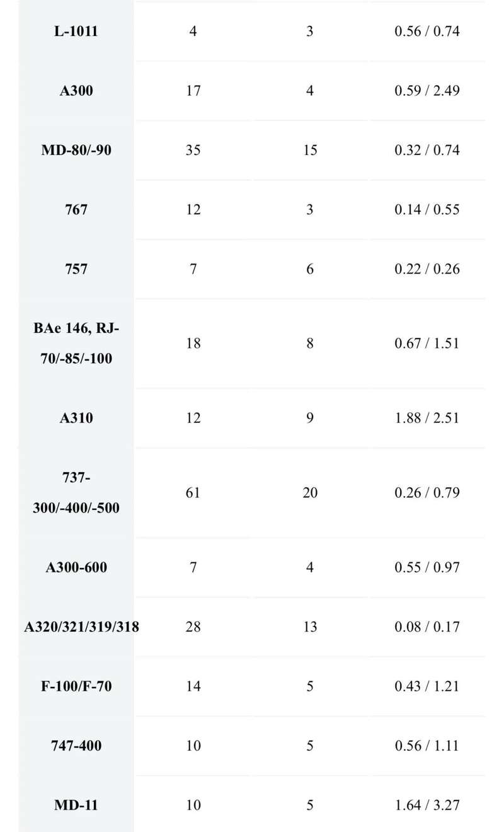Click the value 35 in MD-80 row
The height and width of the screenshot is (832, 504).
coord(193,150)
